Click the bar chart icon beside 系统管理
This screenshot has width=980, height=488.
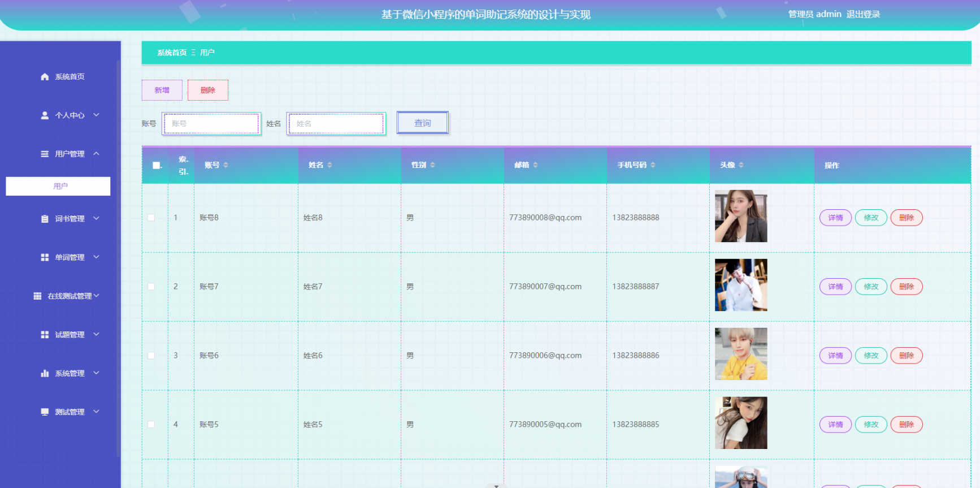click(x=45, y=373)
